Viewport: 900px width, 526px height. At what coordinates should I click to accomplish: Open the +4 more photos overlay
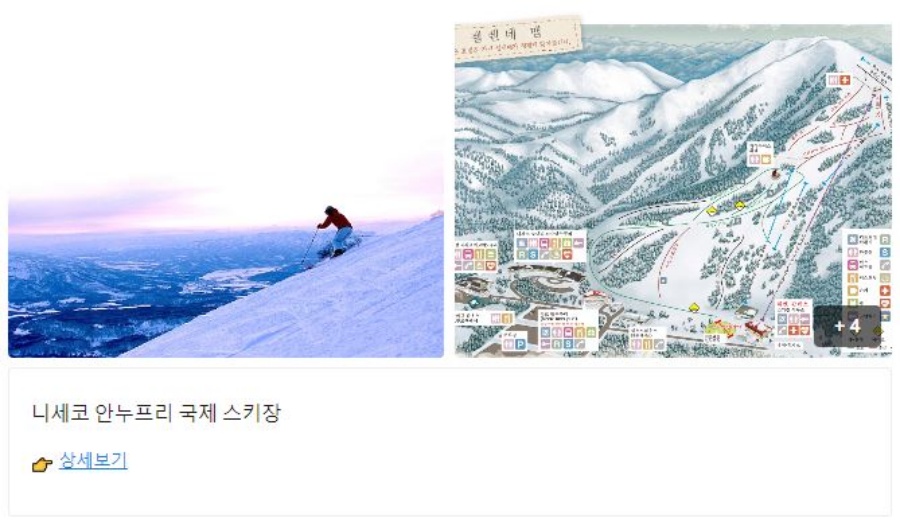pyautogui.click(x=847, y=326)
